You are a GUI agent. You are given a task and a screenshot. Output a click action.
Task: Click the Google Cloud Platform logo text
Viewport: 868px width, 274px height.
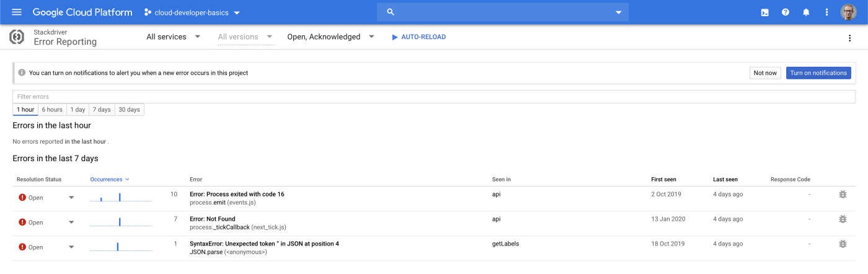(82, 12)
